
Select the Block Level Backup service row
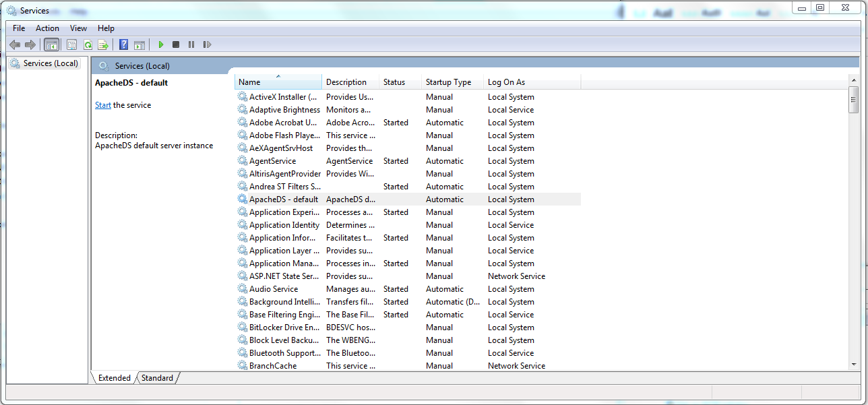pyautogui.click(x=408, y=340)
